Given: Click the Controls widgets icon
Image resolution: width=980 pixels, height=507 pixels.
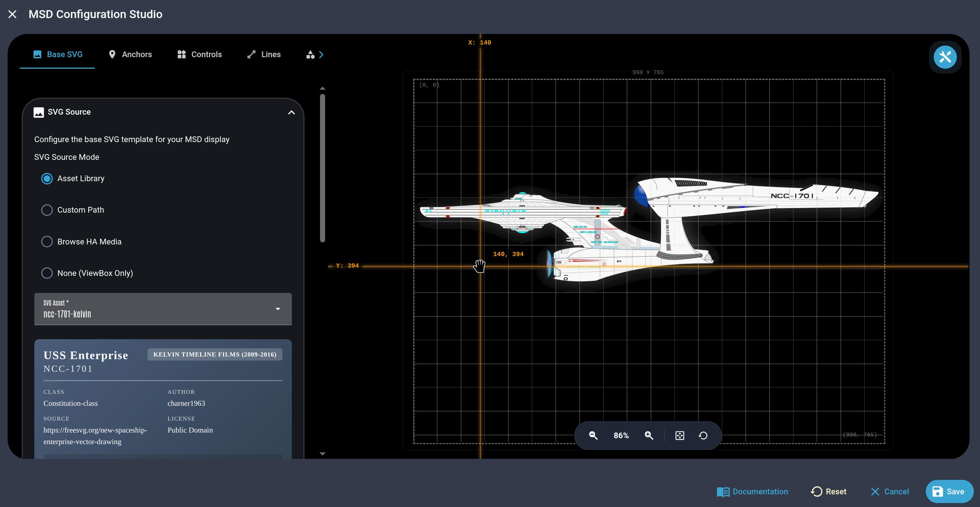Looking at the screenshot, I should click(182, 54).
